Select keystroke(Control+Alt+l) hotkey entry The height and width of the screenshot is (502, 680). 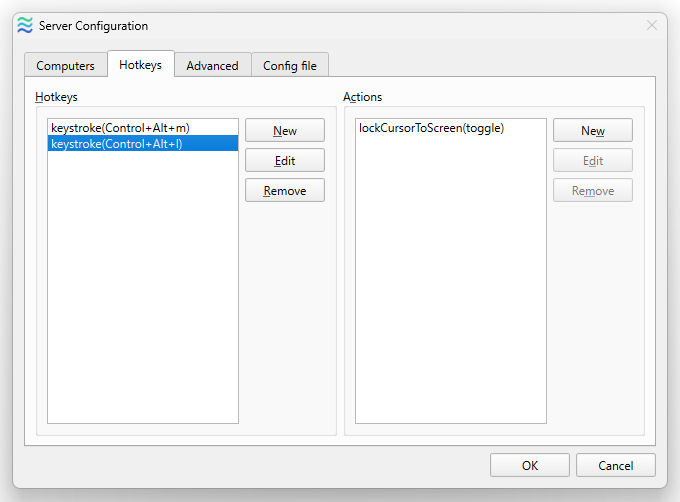(x=143, y=143)
